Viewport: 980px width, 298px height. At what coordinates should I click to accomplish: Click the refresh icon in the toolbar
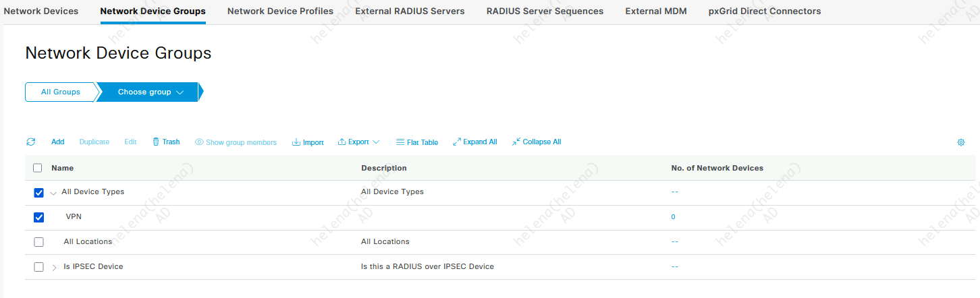(x=30, y=142)
